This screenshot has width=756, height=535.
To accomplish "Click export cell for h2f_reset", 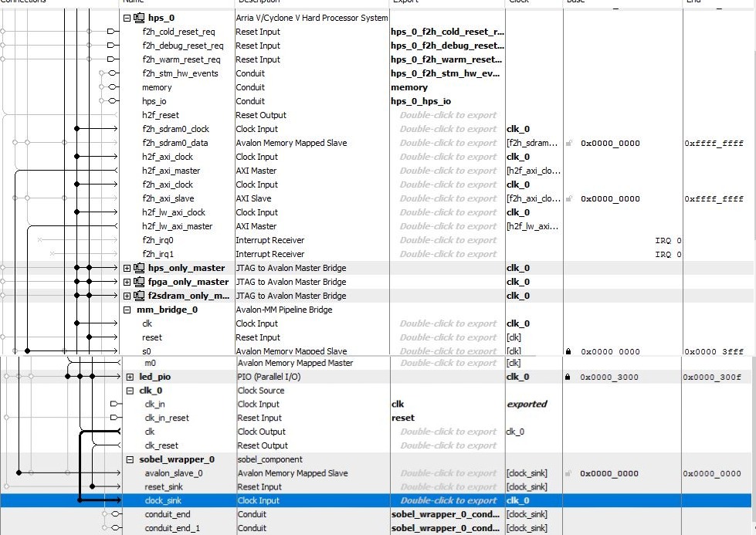I will click(x=448, y=115).
